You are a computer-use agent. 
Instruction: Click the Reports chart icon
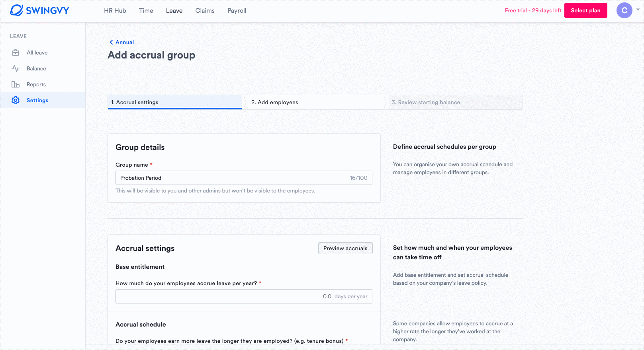point(16,84)
